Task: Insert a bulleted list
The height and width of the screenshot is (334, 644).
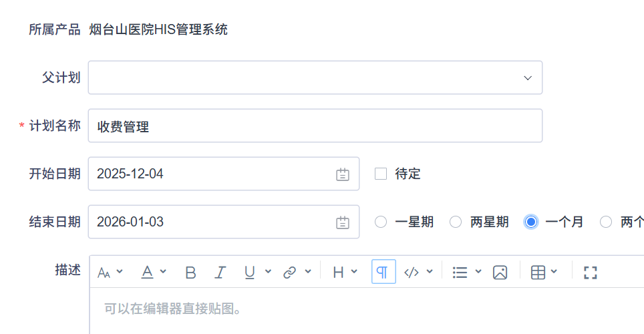Action: pyautogui.click(x=460, y=273)
